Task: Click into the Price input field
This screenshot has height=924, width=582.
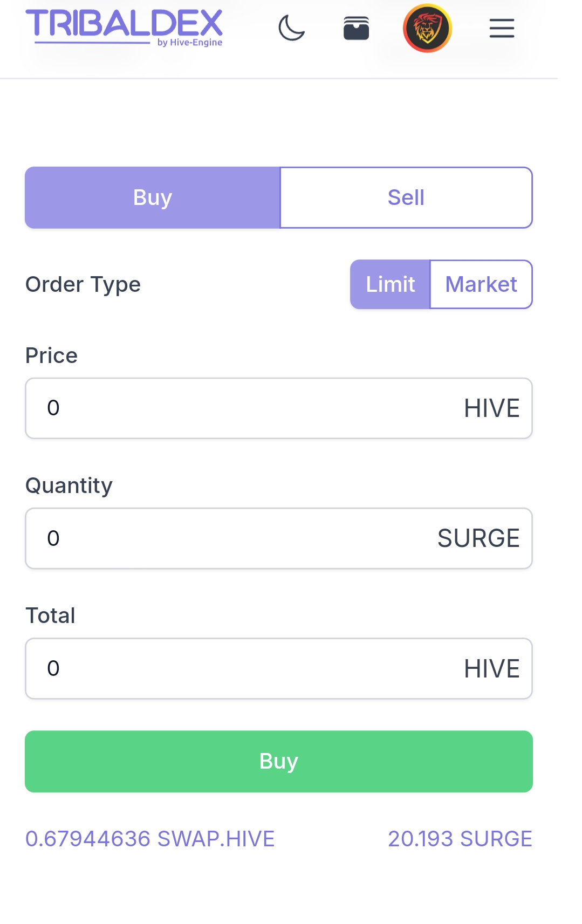Action: [279, 408]
